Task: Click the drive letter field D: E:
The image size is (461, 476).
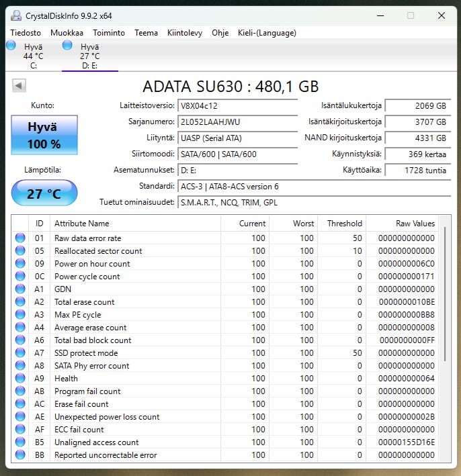Action: point(237,171)
